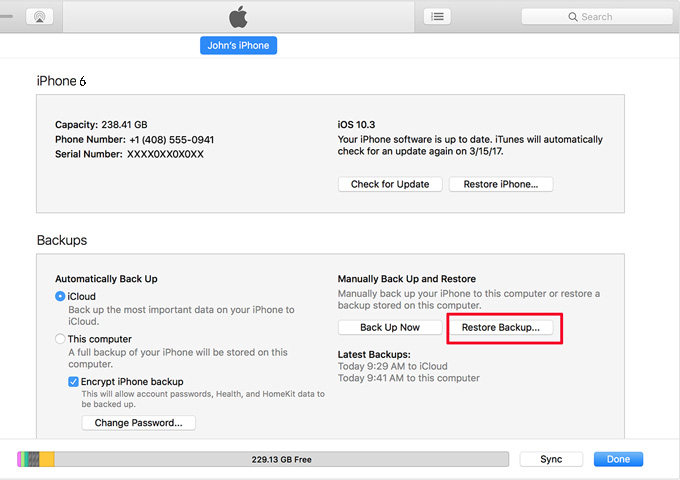Click the yellow storage segment in capacity bar

(x=47, y=459)
